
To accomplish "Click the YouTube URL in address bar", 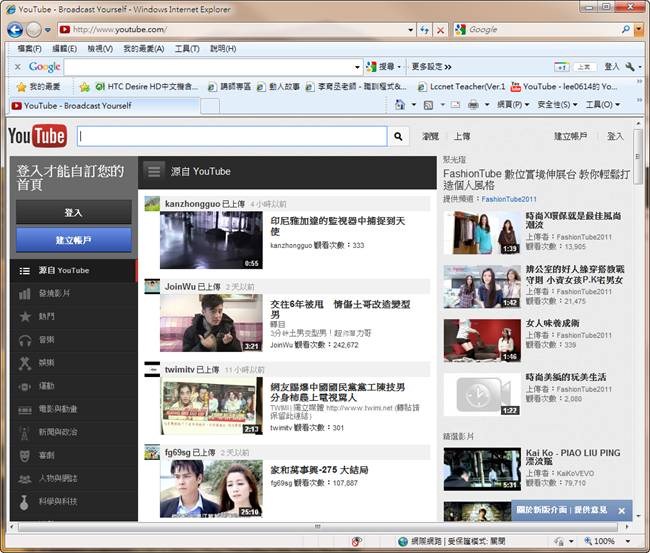I will tap(120, 29).
